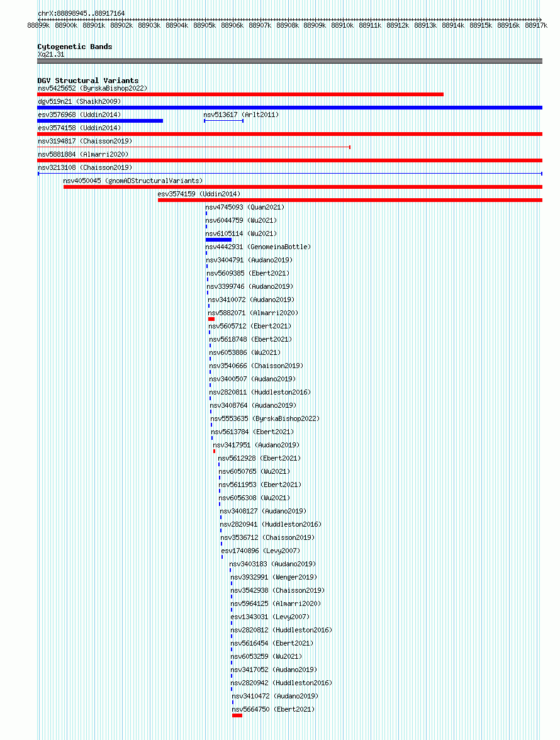560x740 pixels.
Task: Open nsv6044759 (Wu2021) variant
Action: point(241,220)
